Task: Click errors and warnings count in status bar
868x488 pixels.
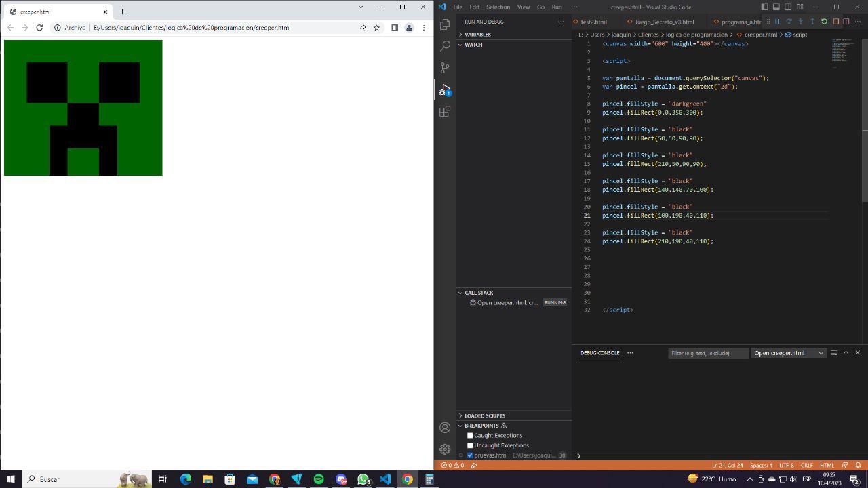Action: (x=453, y=465)
